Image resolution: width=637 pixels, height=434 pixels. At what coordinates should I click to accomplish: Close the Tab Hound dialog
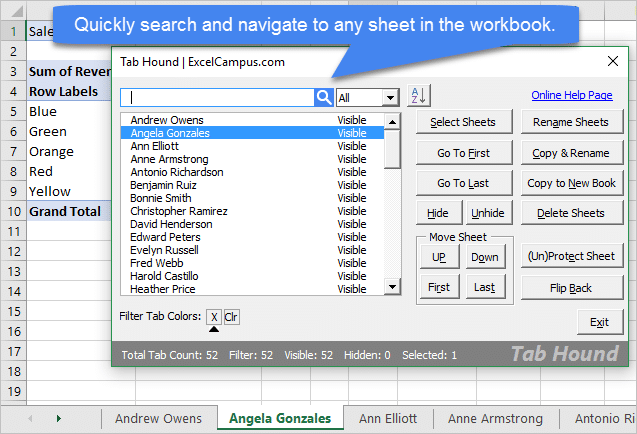click(613, 61)
